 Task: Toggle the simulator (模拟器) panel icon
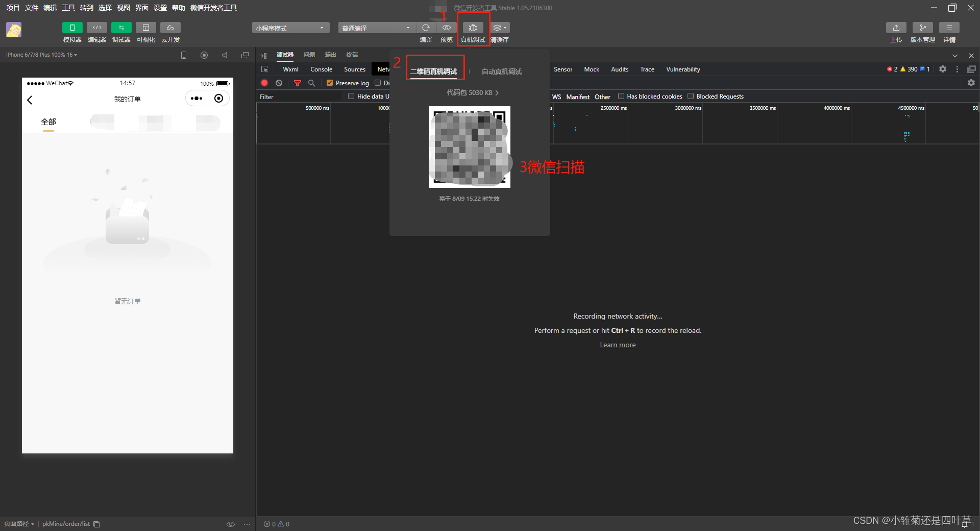tap(72, 28)
